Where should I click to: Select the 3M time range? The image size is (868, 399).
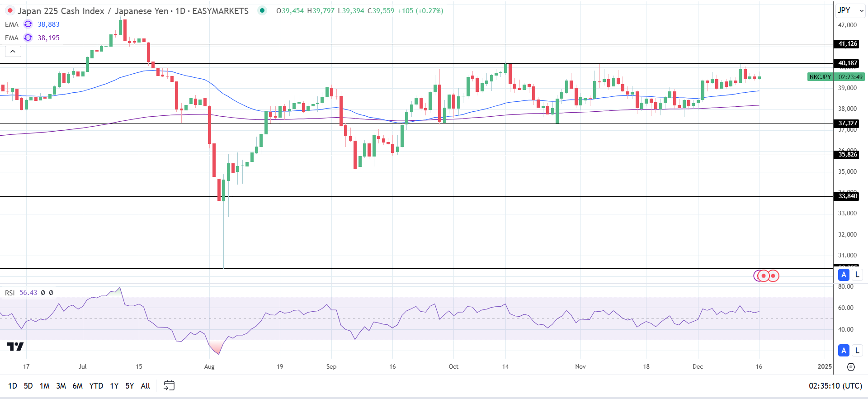point(61,386)
